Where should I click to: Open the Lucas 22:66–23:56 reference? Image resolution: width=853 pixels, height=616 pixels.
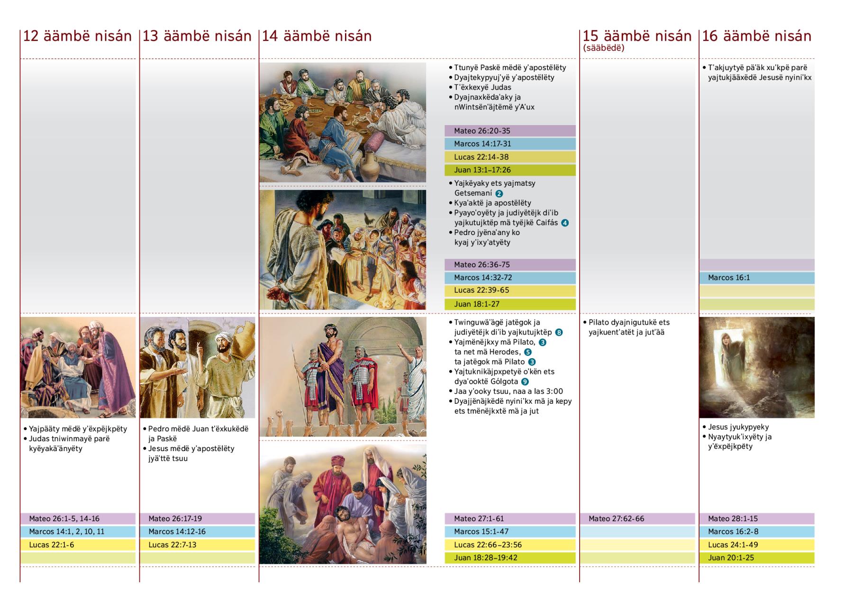pos(510,545)
